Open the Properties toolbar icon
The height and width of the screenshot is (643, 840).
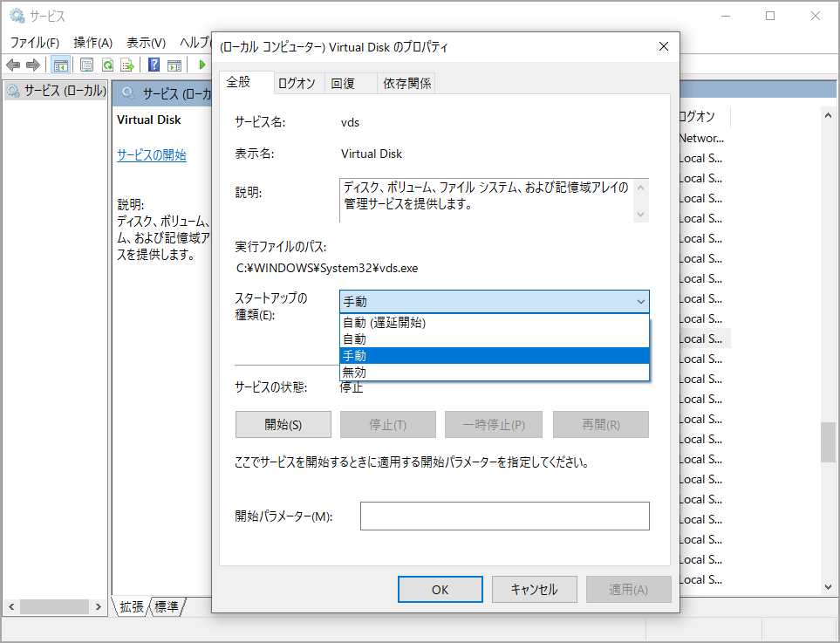(x=86, y=65)
